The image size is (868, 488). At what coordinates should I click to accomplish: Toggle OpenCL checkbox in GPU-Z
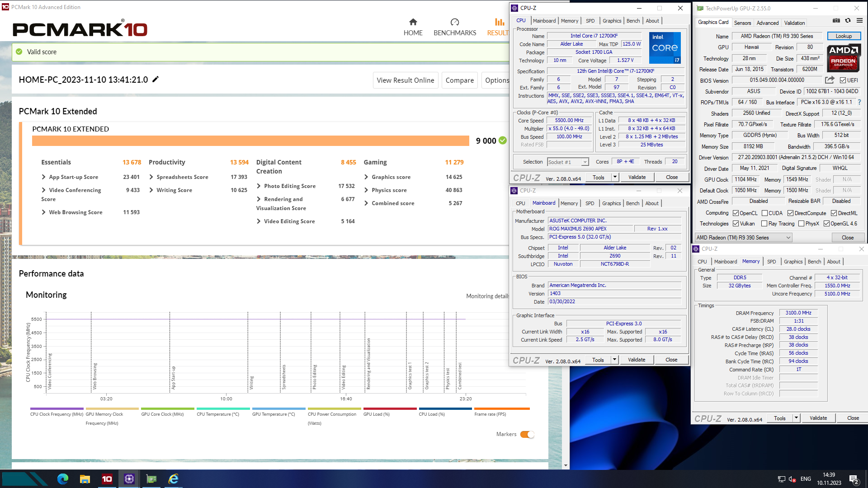[736, 213]
